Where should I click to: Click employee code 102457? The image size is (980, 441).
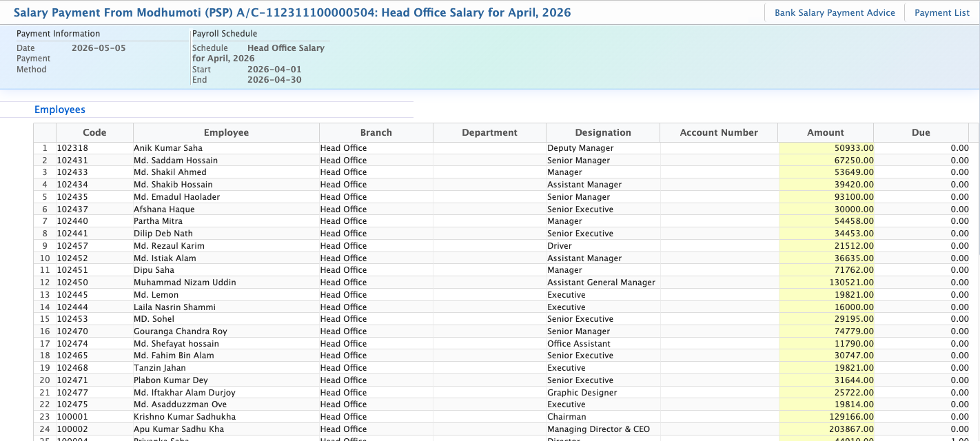tap(72, 246)
